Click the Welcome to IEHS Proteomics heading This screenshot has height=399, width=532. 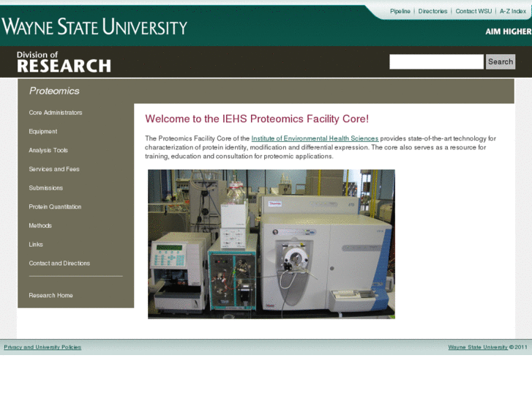257,119
